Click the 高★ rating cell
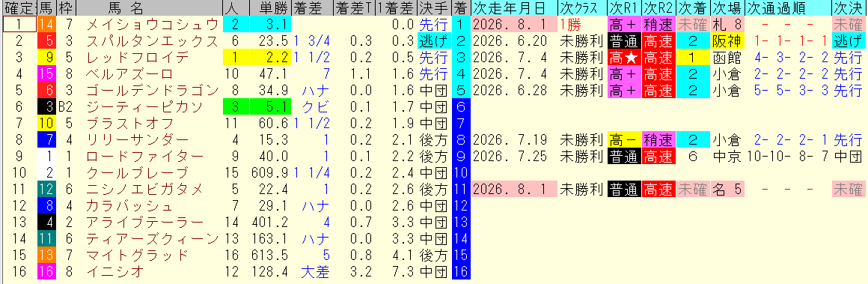 pos(623,57)
